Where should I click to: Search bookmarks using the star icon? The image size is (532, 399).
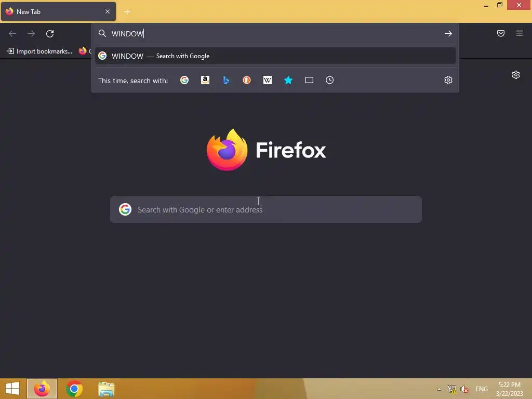(288, 80)
